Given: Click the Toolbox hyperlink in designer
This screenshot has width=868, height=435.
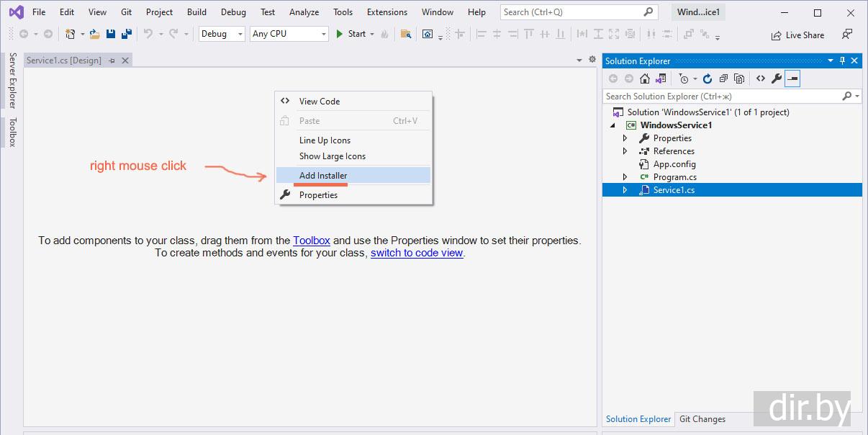Looking at the screenshot, I should [x=312, y=241].
